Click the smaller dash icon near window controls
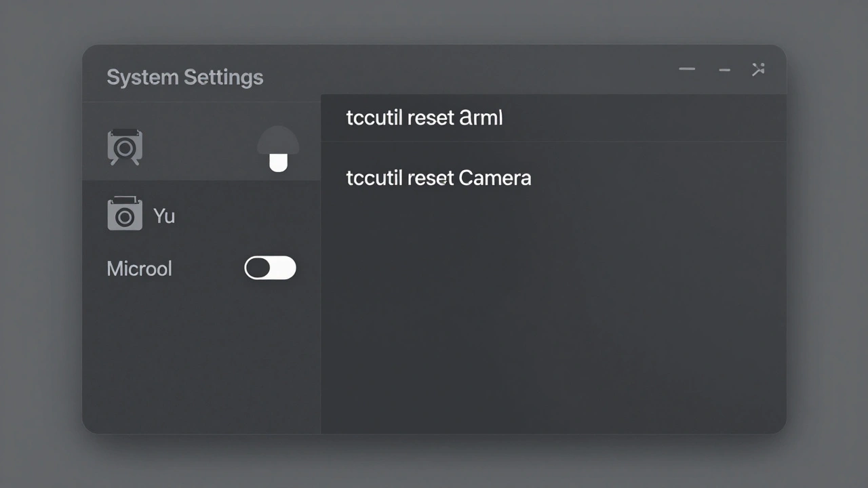Viewport: 868px width, 488px height. 724,70
